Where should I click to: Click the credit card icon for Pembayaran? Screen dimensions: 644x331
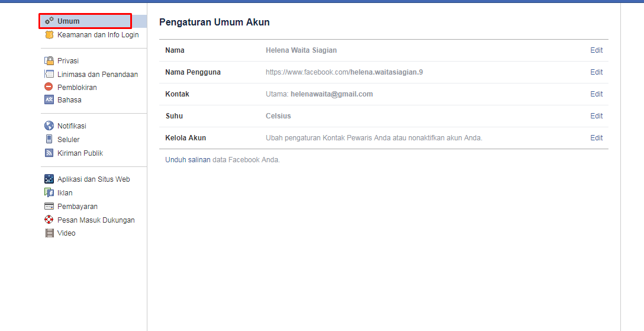[x=49, y=206]
